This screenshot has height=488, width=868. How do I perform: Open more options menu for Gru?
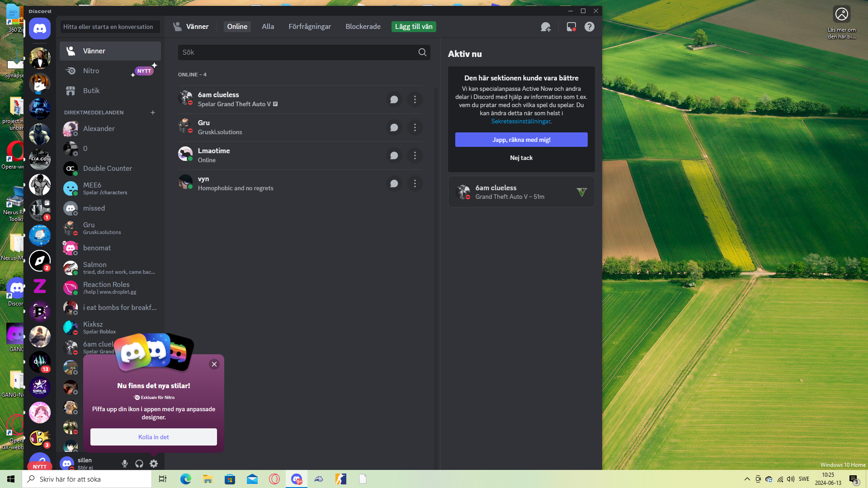415,127
